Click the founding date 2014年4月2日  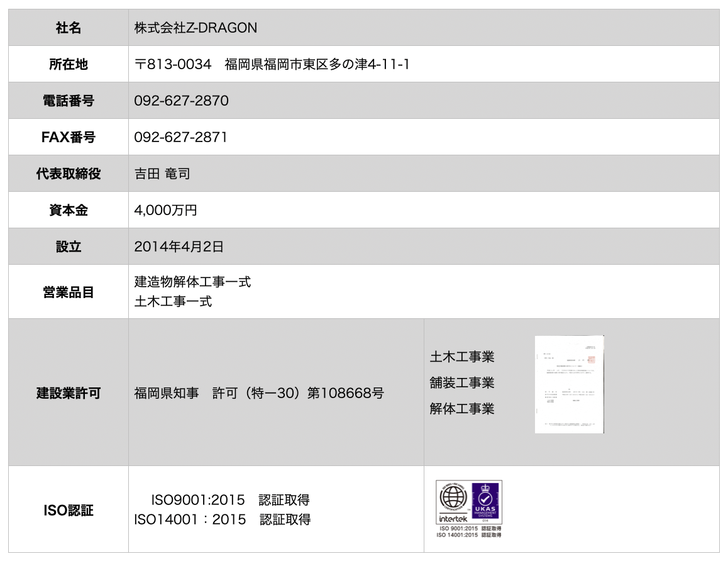[x=179, y=247]
